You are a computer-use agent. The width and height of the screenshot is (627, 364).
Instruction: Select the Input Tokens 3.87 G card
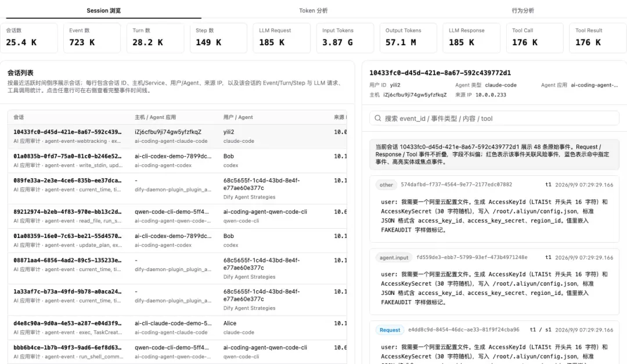pos(345,38)
